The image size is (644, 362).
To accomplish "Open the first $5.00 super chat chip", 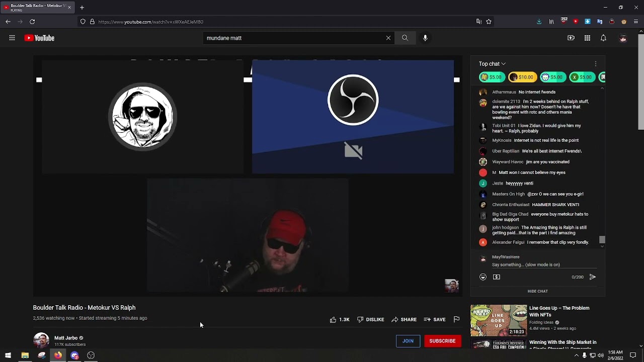I will point(492,77).
